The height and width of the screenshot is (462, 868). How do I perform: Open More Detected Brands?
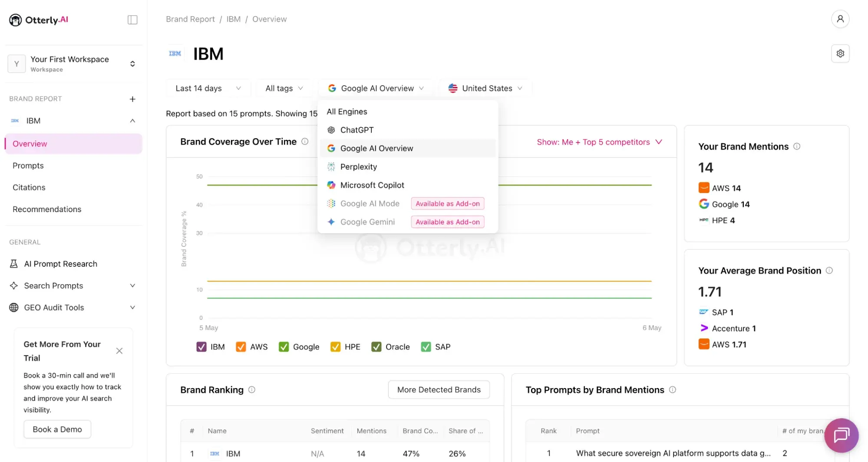[x=439, y=390]
